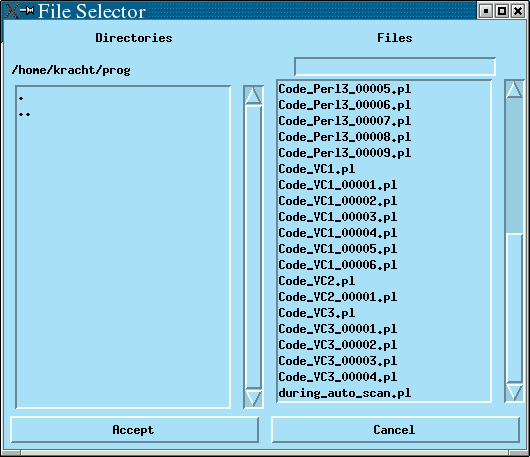This screenshot has height=457, width=530.
Task: Maximize the File Selector window
Action: point(502,11)
